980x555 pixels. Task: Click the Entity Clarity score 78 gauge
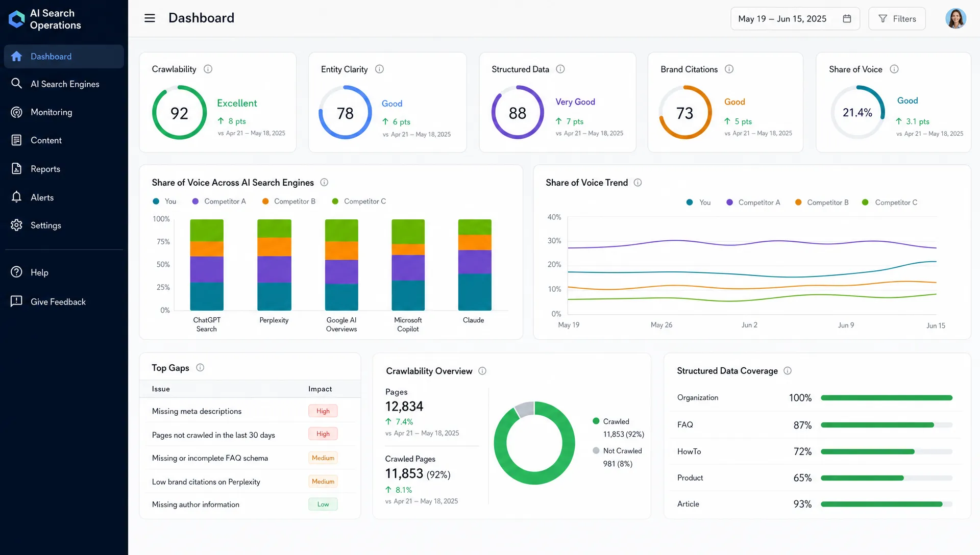point(345,112)
